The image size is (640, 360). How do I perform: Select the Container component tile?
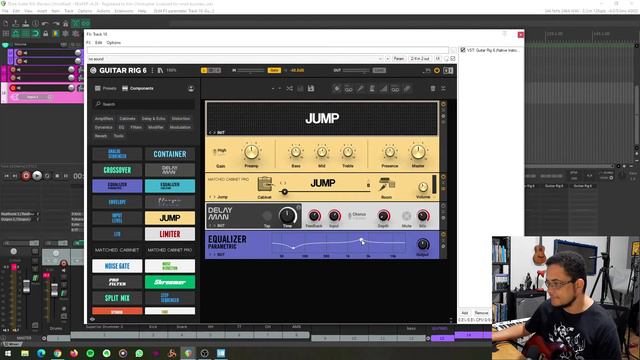(170, 154)
